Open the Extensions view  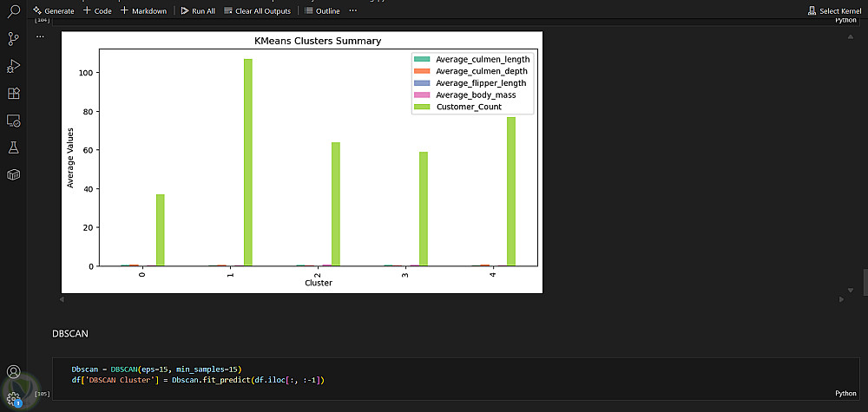click(x=13, y=93)
